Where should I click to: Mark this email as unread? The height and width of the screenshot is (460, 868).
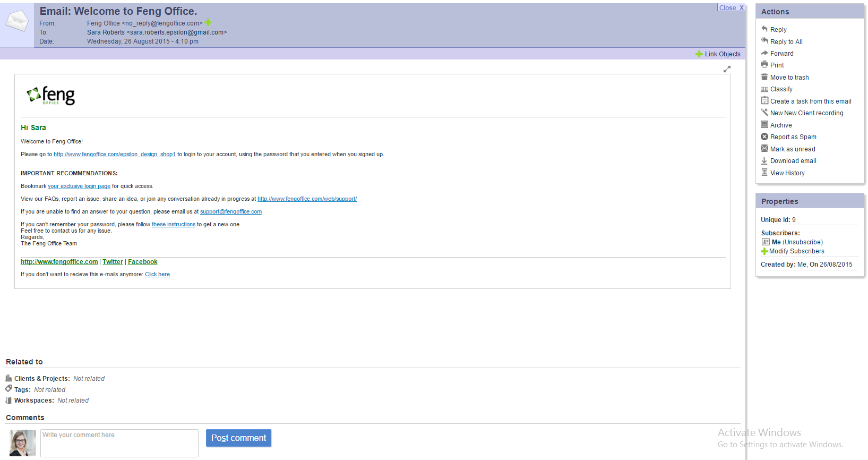point(792,149)
